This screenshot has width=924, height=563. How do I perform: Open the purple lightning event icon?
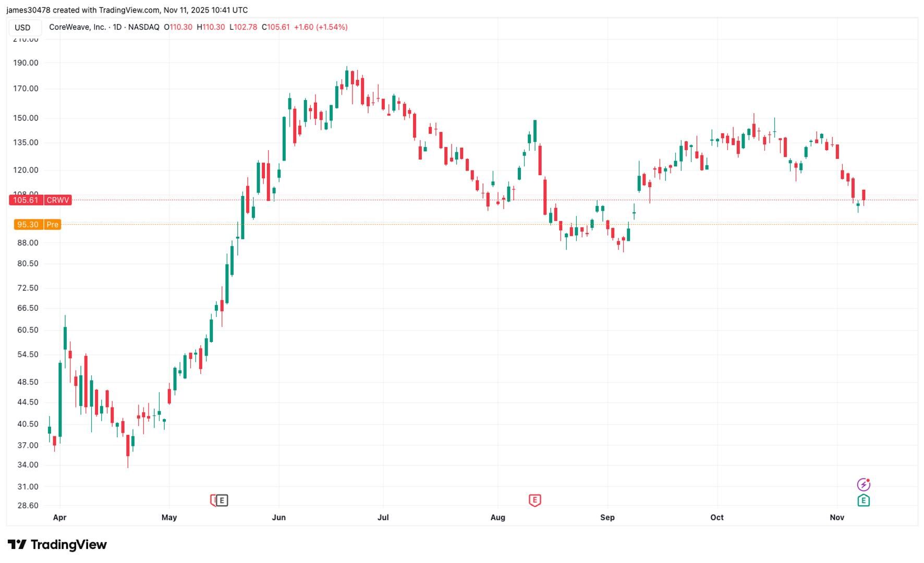pos(863,485)
